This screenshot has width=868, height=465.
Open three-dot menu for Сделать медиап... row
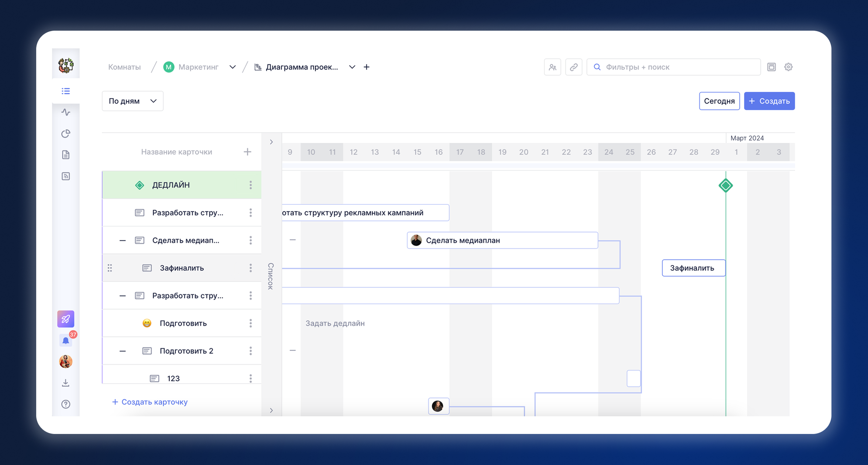point(251,240)
